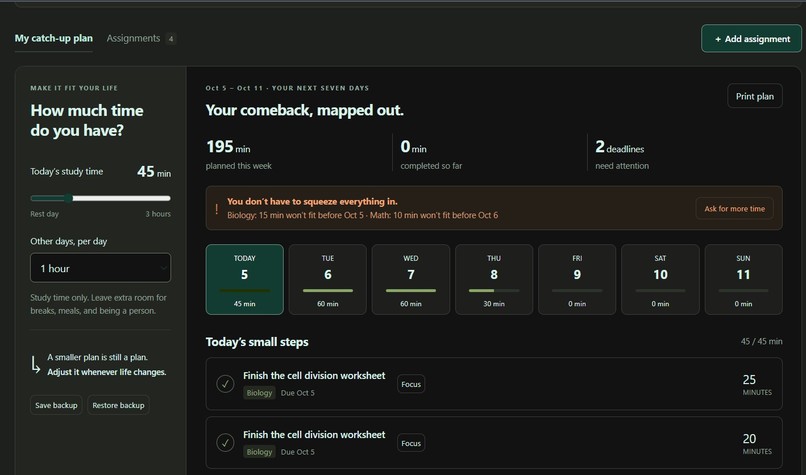
Task: Click 'Due Oct 5' on the 20-minute step
Action: click(x=298, y=452)
